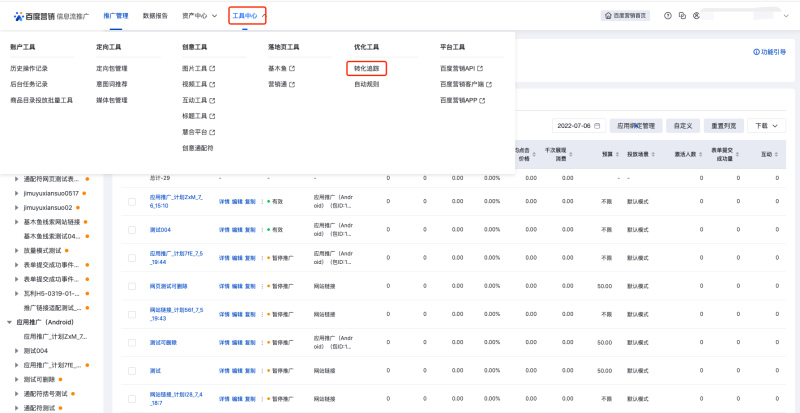Tick the checkbox for plan 应用推广_计划ZxM_7_6
This screenshot has width=800, height=413.
click(x=132, y=202)
